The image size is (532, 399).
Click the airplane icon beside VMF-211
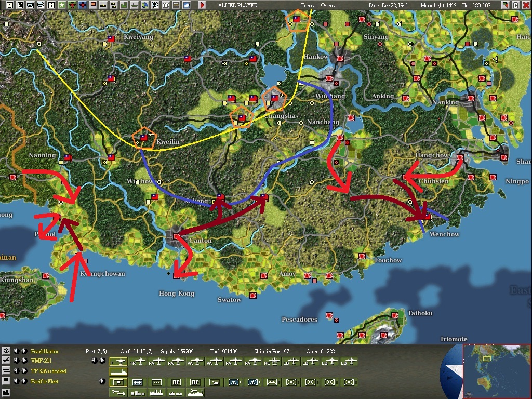click(x=6, y=361)
